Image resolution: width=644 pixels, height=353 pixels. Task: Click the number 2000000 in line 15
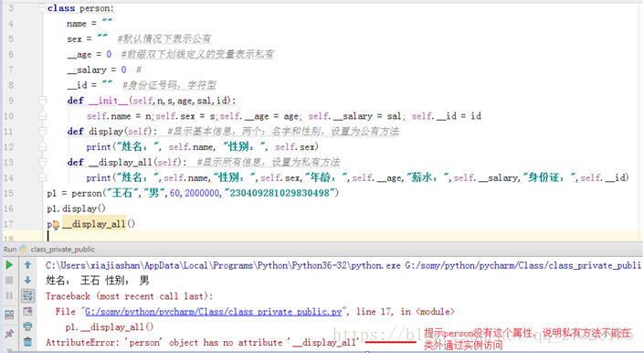point(202,193)
